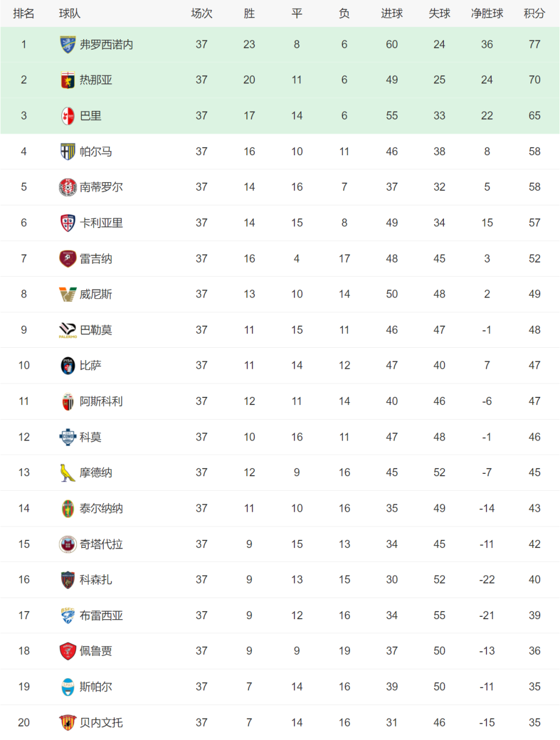This screenshot has height=740, width=560.
Task: Sort table by 积分 column header
Action: click(x=534, y=13)
